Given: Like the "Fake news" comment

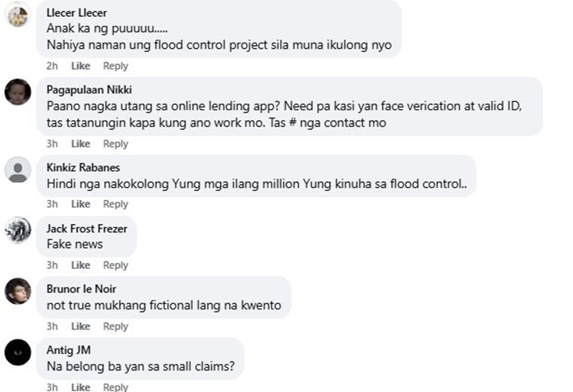Looking at the screenshot, I should pyautogui.click(x=80, y=265).
